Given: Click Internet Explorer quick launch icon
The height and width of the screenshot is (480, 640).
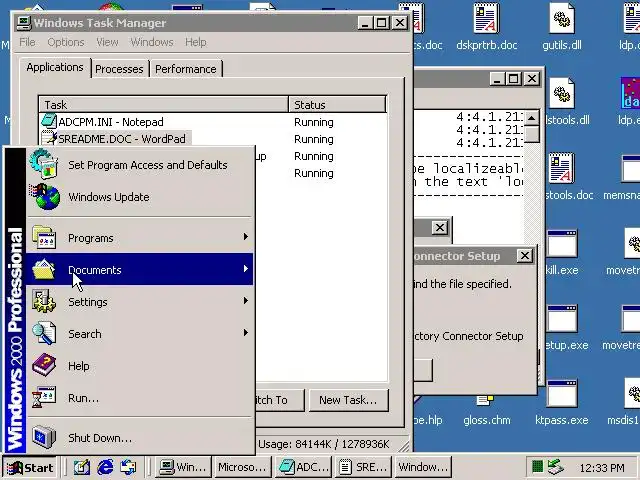Looking at the screenshot, I should 105,467.
